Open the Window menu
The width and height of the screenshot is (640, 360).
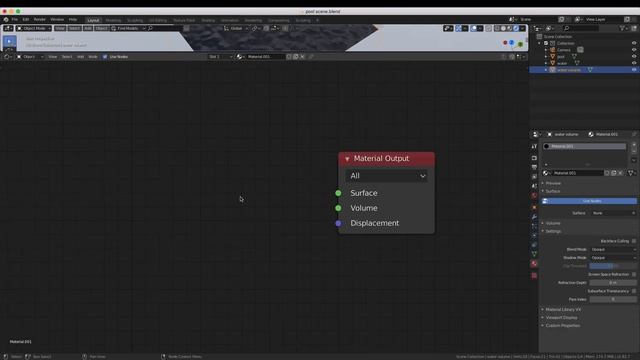tap(57, 19)
